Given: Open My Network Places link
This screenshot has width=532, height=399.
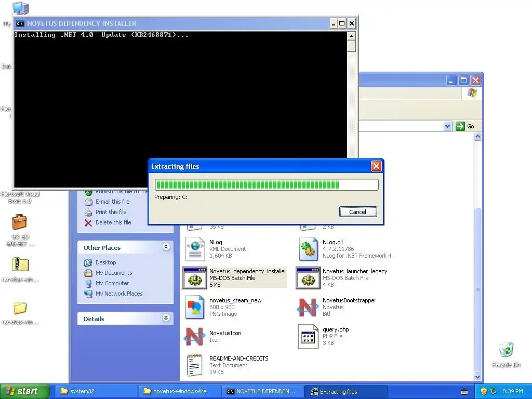Looking at the screenshot, I should (x=119, y=294).
